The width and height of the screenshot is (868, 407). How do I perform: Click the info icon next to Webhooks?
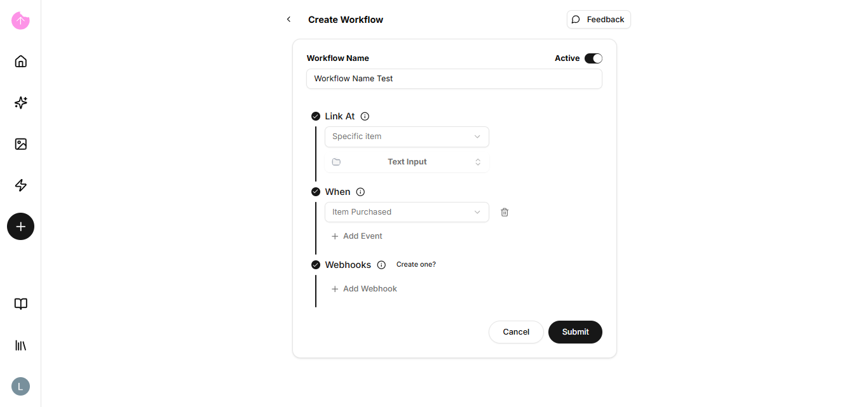click(x=381, y=265)
